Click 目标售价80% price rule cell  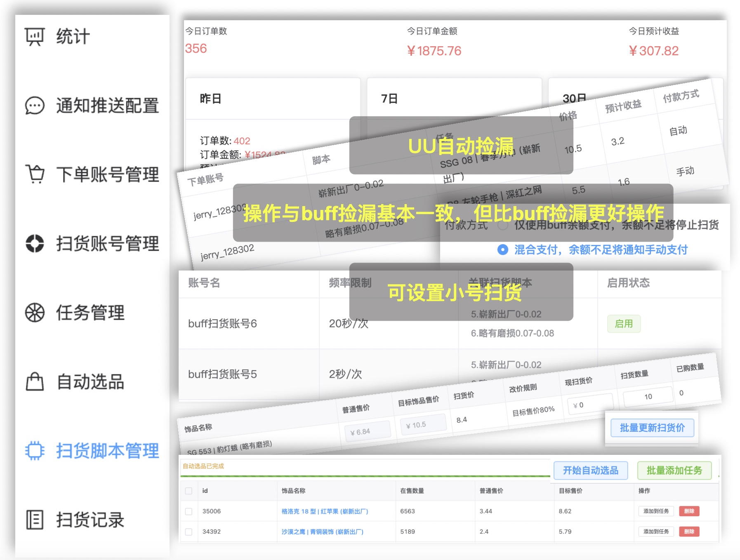click(533, 412)
